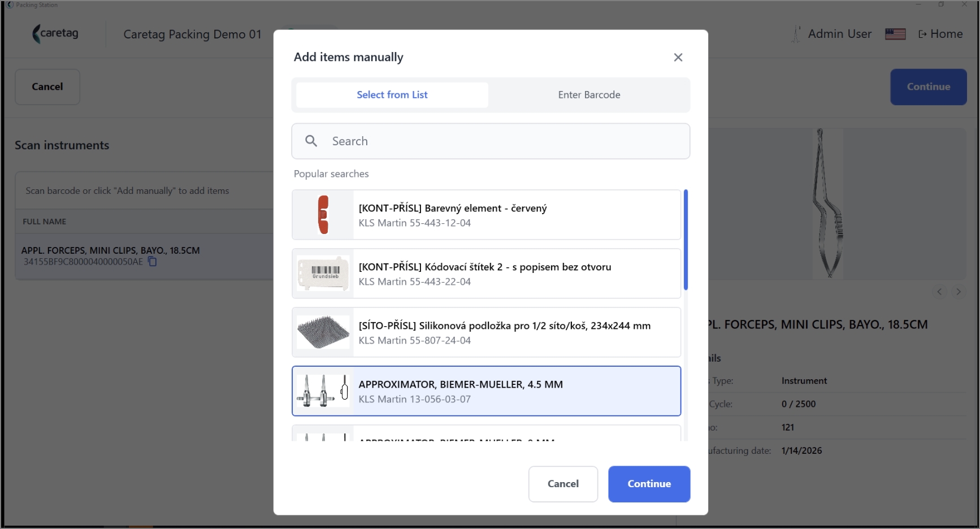980x529 pixels.
Task: Select Silikonová podložka 234x244 mm item
Action: 486,332
